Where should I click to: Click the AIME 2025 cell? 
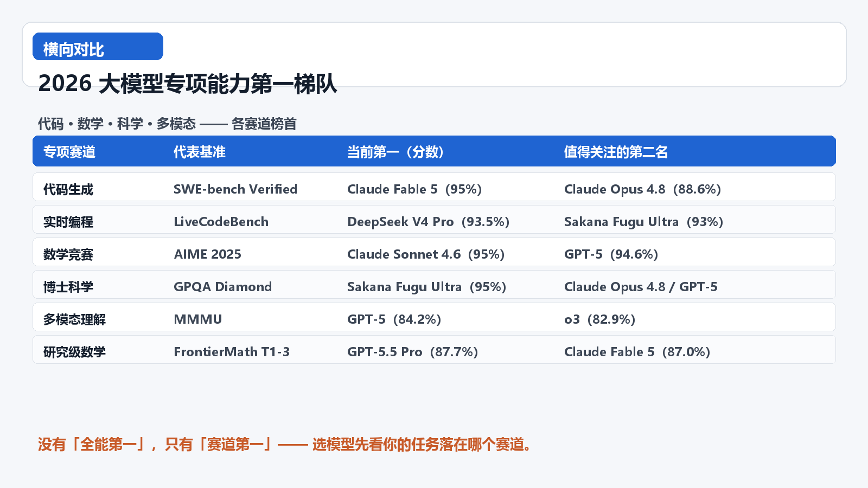click(208, 254)
